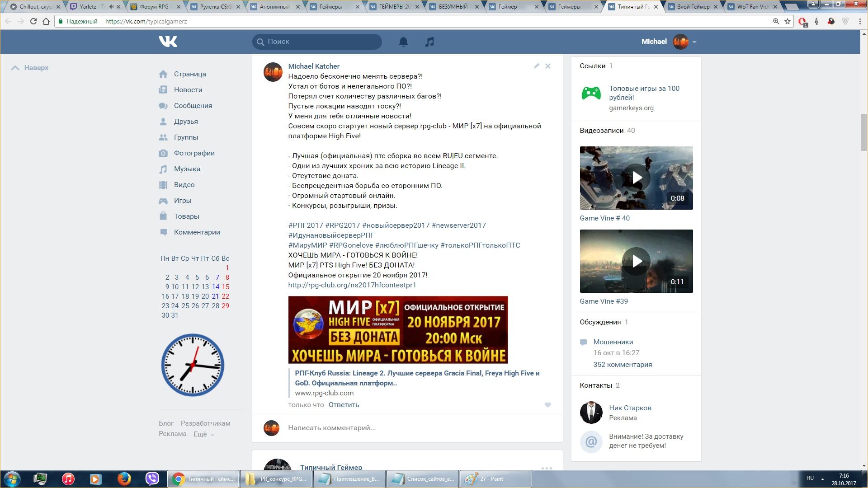Image resolution: width=868 pixels, height=488 pixels.
Task: Click the pencil edit icon on Michael Katcher post
Action: 536,66
